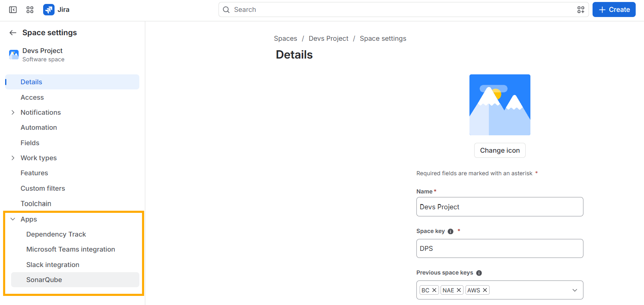Viewport: 644px width, 305px height.
Task: Open the search bar apps icon
Action: [581, 9]
